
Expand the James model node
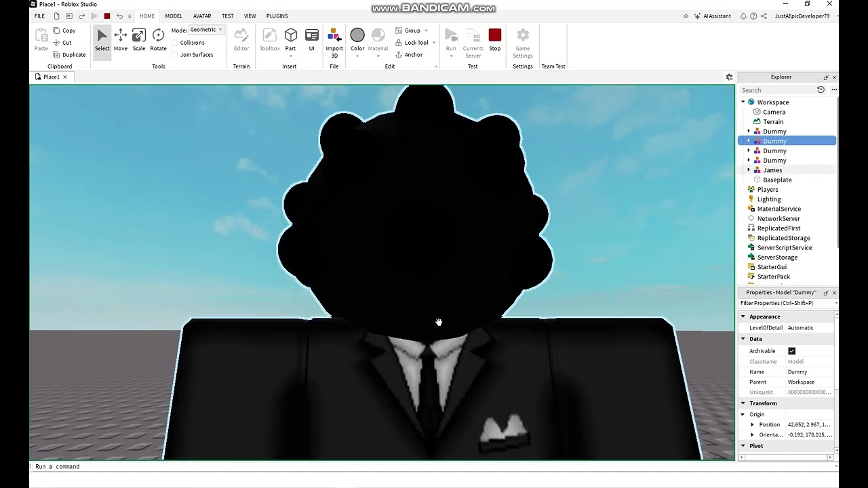(749, 170)
